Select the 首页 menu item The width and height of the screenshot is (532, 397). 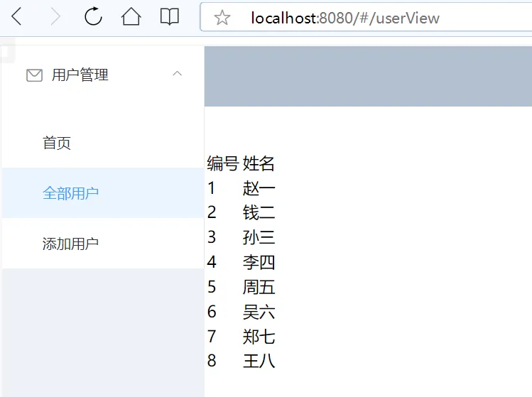click(103, 143)
